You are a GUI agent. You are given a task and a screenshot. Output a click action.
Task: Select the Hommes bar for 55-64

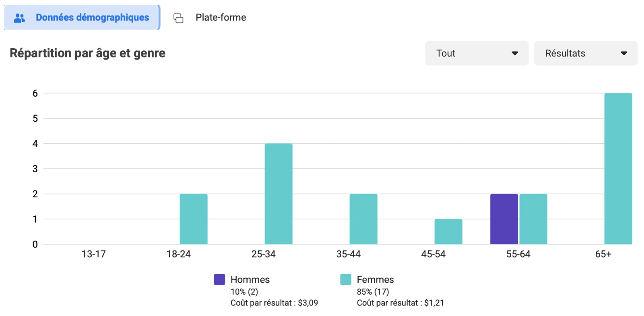pyautogui.click(x=504, y=219)
